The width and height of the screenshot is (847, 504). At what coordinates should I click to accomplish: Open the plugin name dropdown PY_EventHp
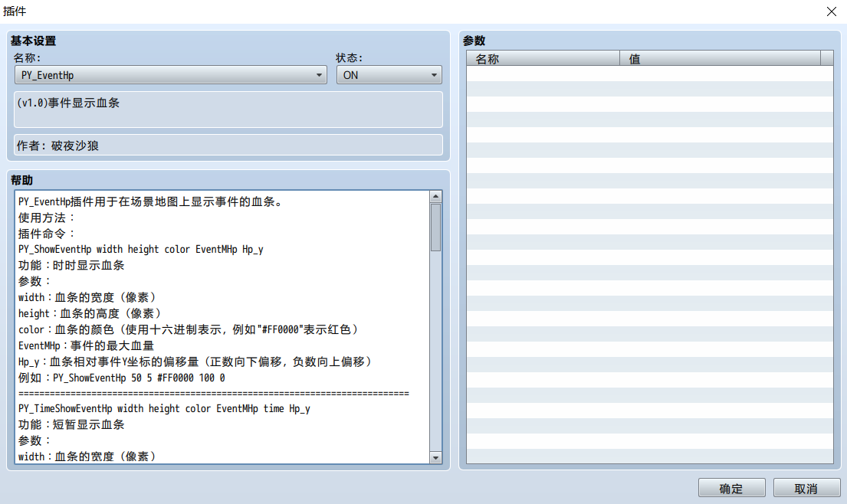(171, 75)
